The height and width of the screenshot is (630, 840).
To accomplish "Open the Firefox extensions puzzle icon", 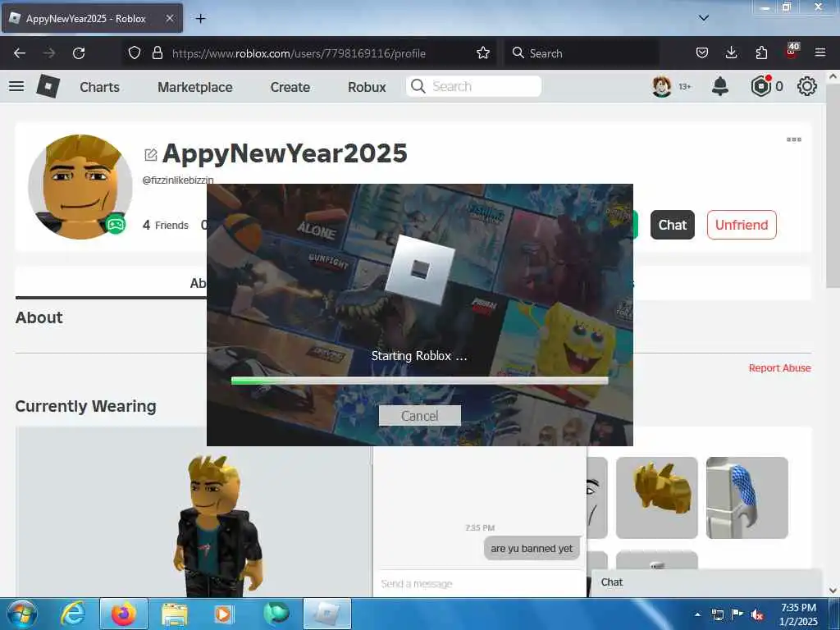I will click(x=761, y=52).
